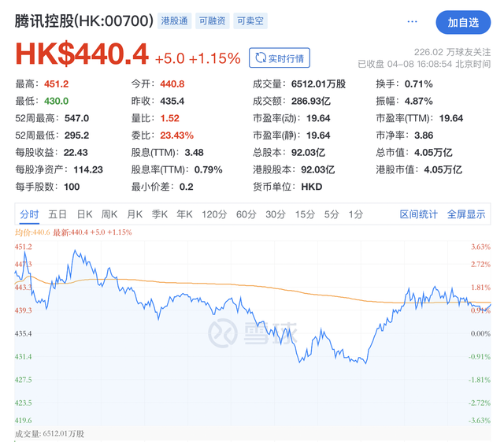This screenshot has height=442, width=504.
Task: Click the 全屏显示 link
Action: 466,214
